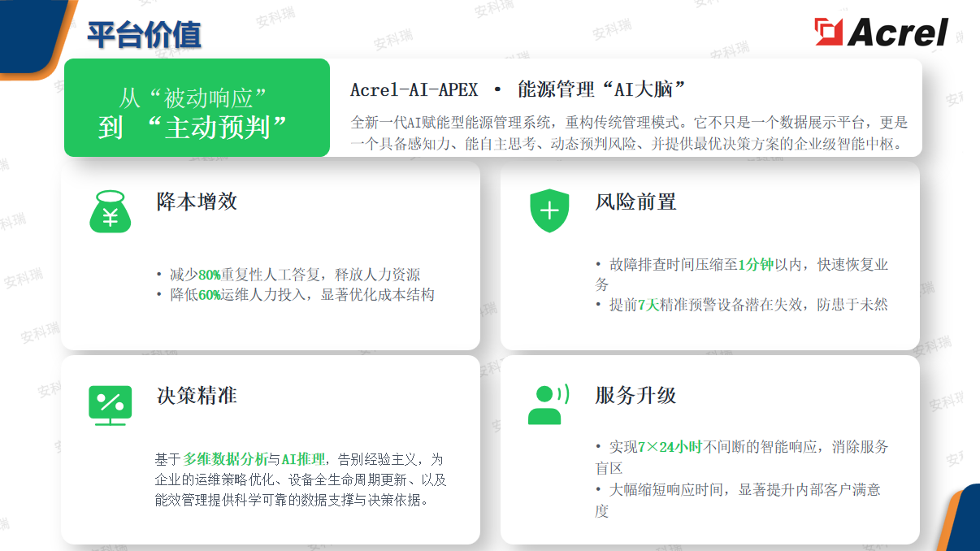Click the line starting 一个具备感知力
980x551 pixels.
pos(627,145)
